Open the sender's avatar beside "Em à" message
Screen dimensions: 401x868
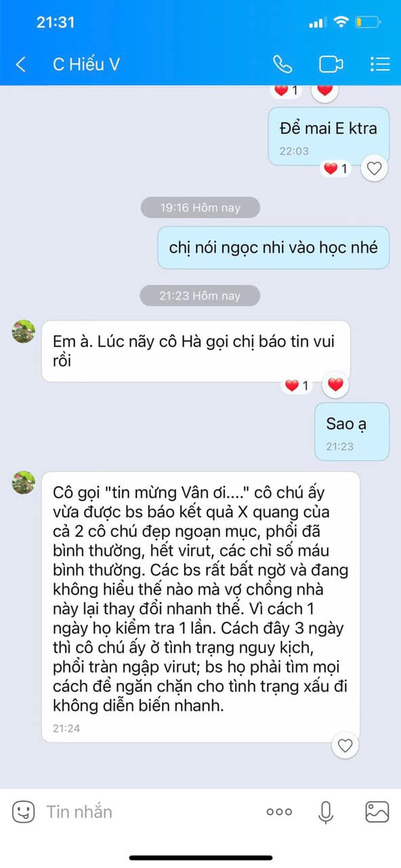tap(24, 332)
